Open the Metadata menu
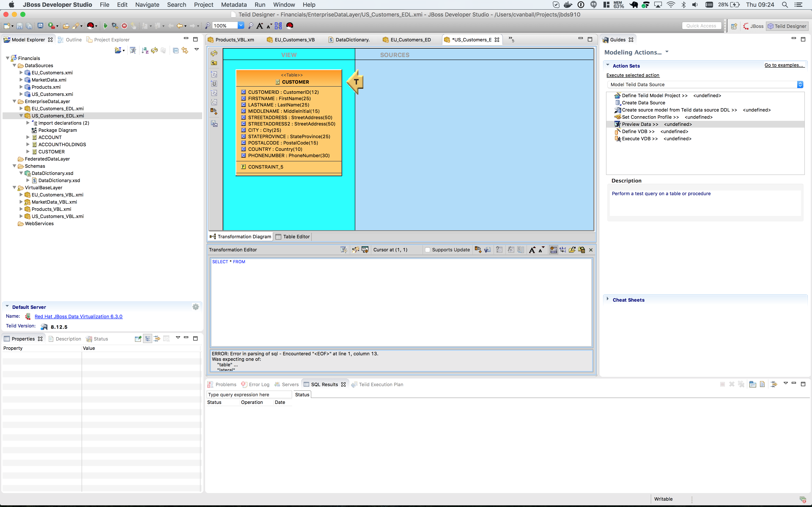Viewport: 812px width, 507px height. click(233, 5)
